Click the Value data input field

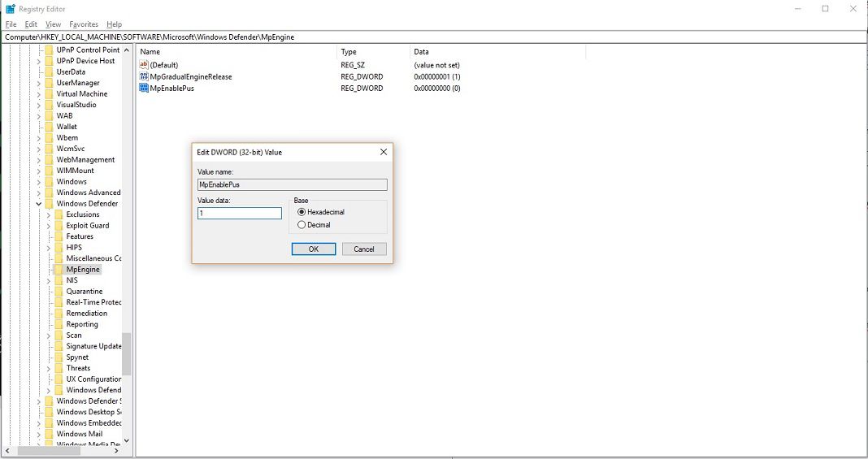click(x=240, y=213)
